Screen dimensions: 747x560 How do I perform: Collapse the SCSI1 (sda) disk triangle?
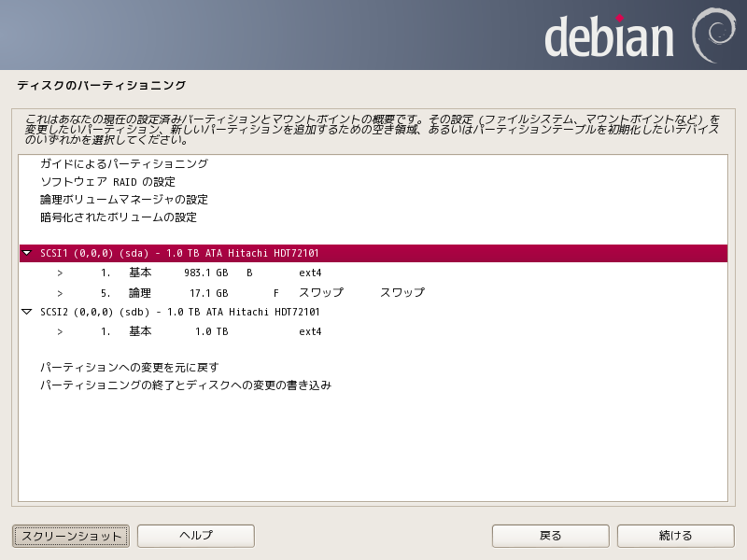[x=26, y=253]
